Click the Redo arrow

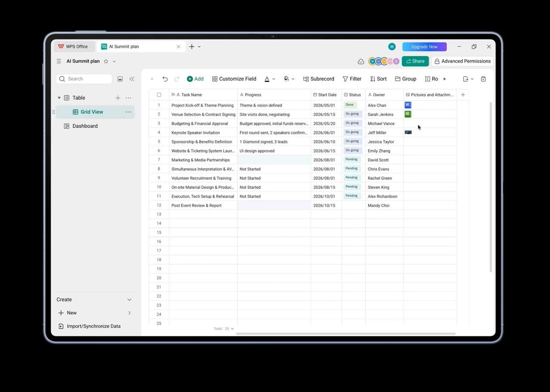click(x=177, y=79)
